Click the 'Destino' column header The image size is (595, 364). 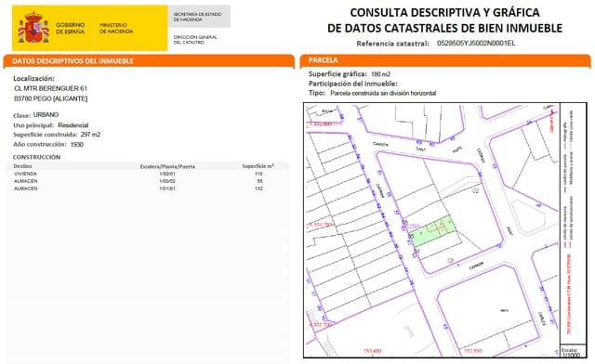point(22,166)
